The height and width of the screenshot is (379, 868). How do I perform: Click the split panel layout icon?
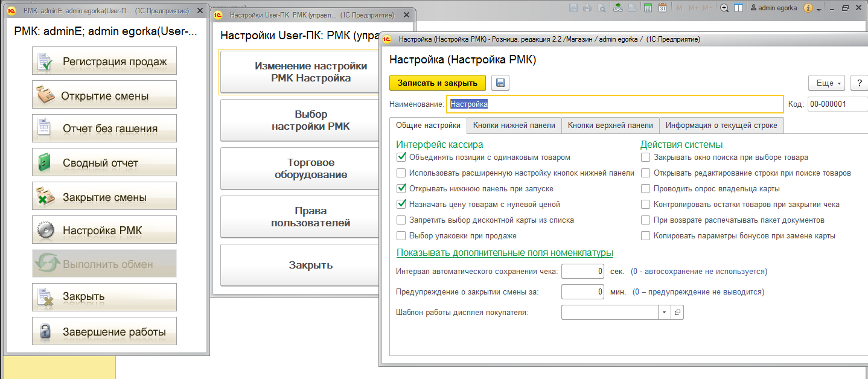(738, 8)
